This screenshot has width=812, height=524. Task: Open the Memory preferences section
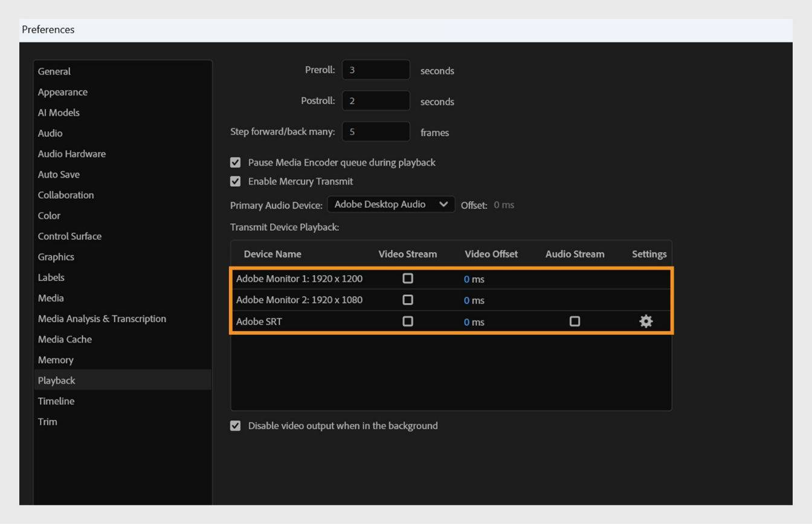56,360
